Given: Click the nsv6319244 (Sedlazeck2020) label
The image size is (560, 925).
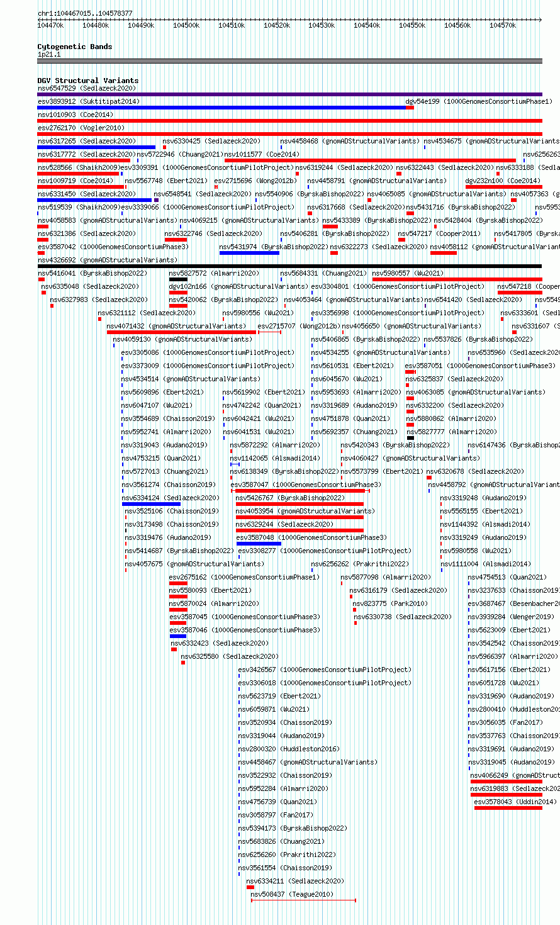Looking at the screenshot, I should [344, 168].
